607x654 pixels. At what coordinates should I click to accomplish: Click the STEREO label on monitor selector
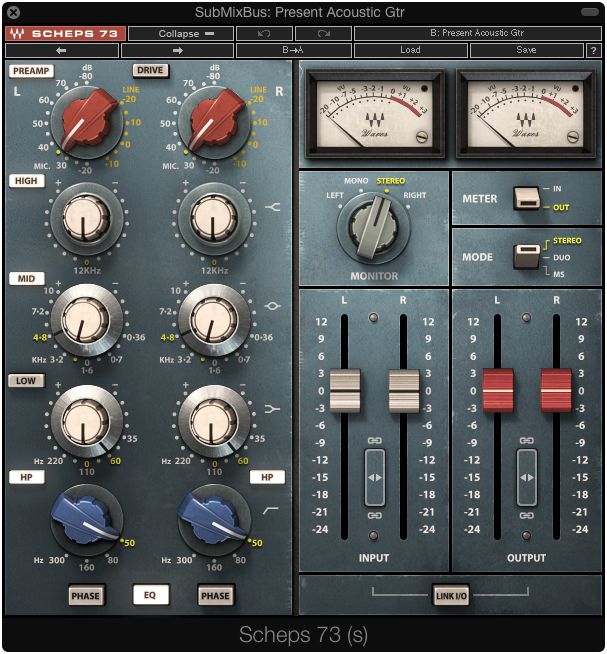coord(391,181)
